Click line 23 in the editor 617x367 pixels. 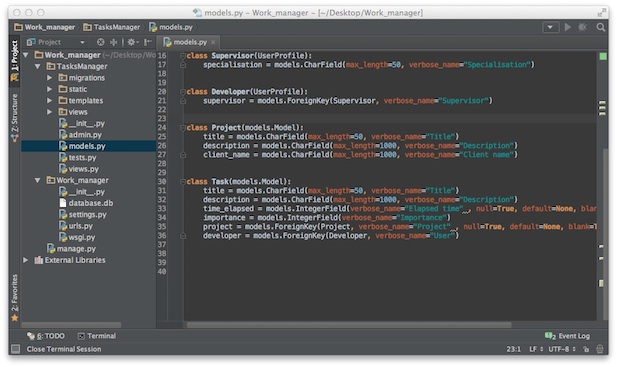click(x=390, y=119)
